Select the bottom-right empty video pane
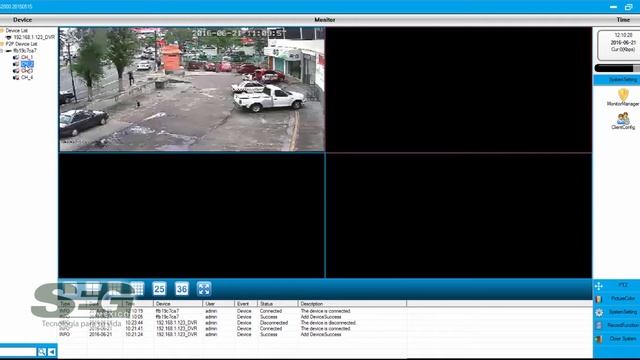This screenshot has width=640, height=360. click(459, 216)
